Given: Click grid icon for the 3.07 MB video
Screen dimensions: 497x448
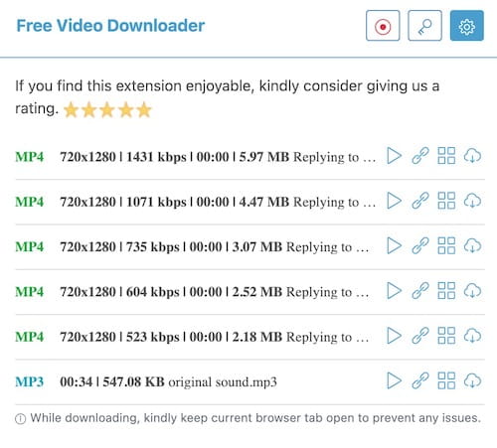Looking at the screenshot, I should [x=446, y=245].
